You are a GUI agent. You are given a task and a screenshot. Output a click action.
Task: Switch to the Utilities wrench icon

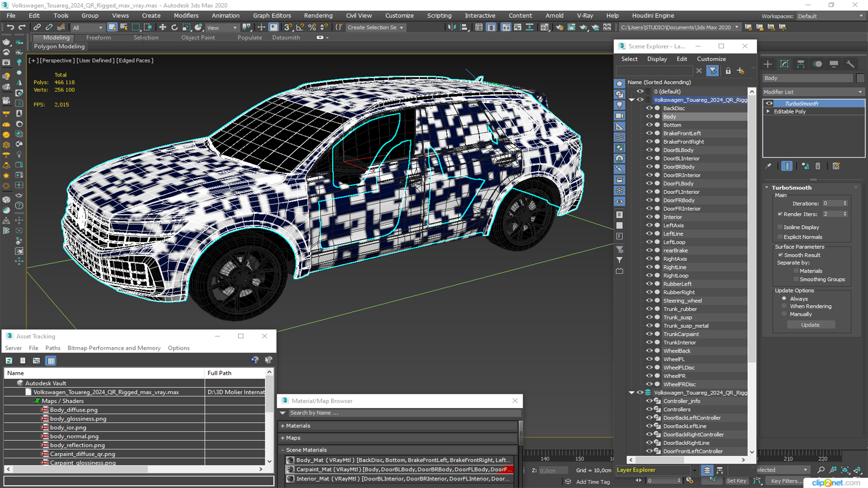[x=850, y=64]
